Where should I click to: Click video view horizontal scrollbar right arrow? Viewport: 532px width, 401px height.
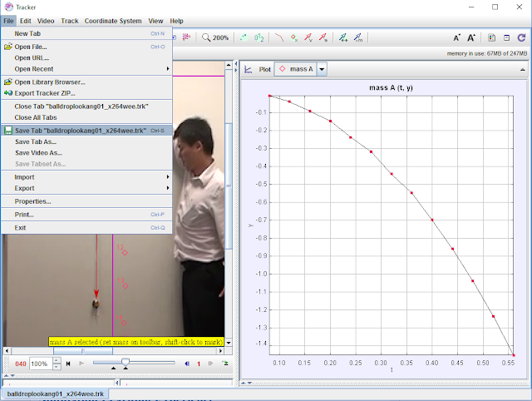(x=221, y=351)
